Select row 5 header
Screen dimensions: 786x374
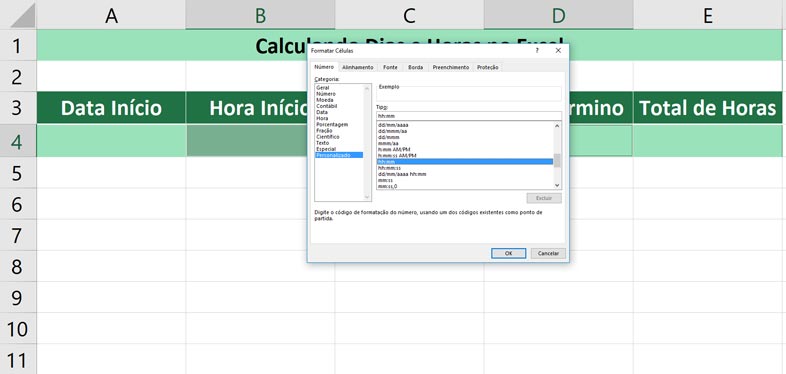[18, 173]
